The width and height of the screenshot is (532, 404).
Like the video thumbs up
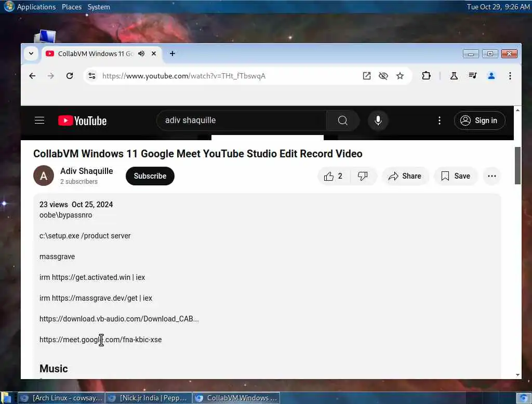pos(334,176)
